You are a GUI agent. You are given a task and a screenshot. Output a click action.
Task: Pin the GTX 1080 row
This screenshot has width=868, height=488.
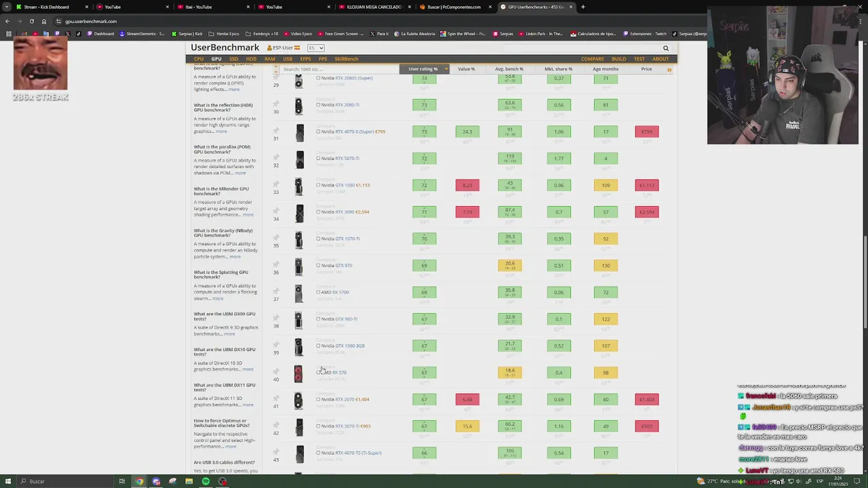pos(276,184)
